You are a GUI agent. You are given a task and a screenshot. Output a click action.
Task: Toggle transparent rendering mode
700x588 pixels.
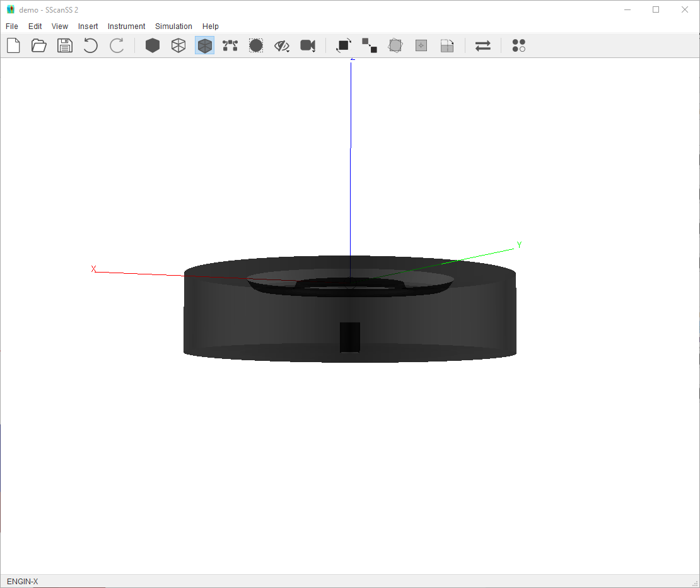pos(204,45)
